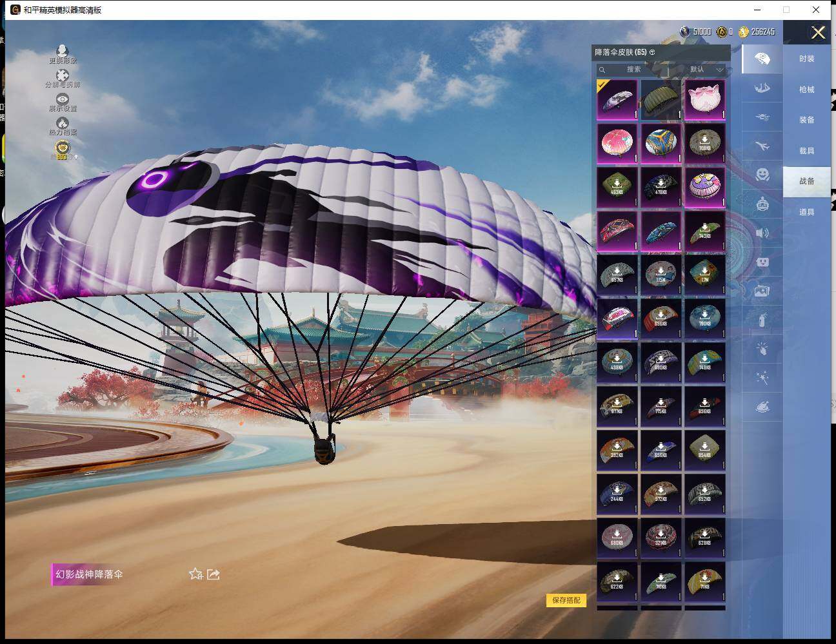Click the 搜索 search field
This screenshot has width=836, height=644.
[x=629, y=70]
